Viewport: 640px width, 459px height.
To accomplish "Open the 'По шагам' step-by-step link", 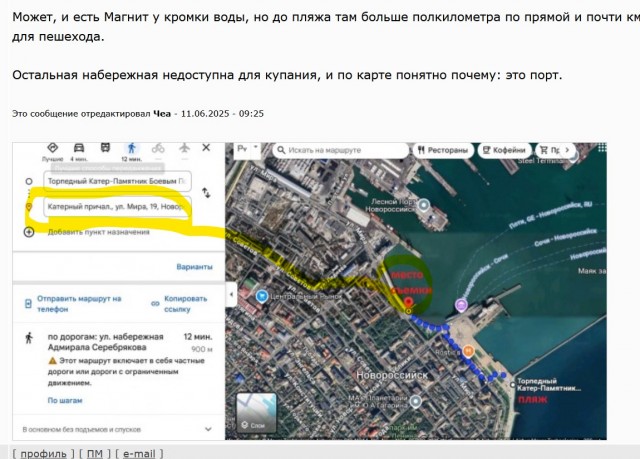I will (65, 400).
